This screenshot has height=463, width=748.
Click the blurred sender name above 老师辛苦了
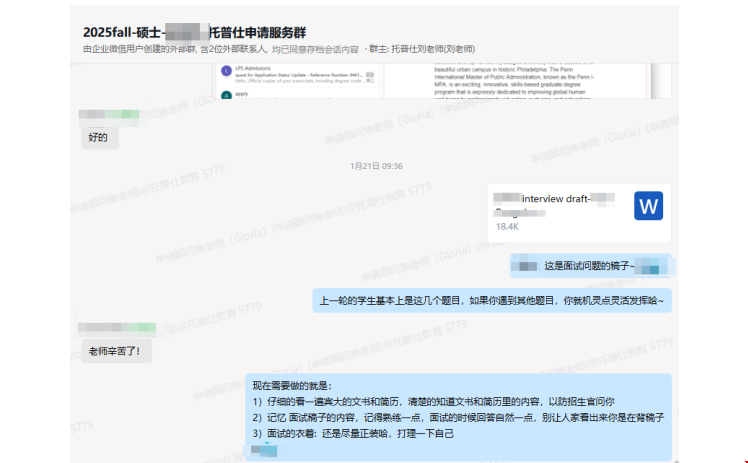coord(117,328)
